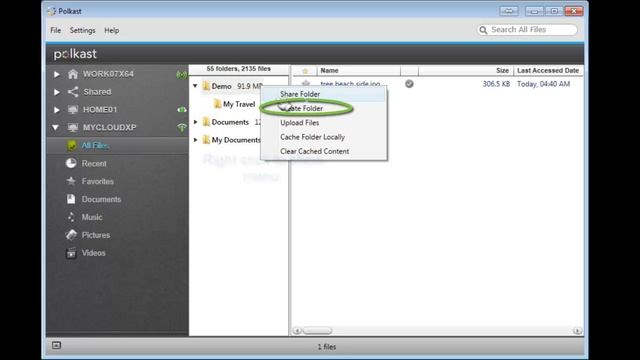Click the star column header icon

click(305, 71)
